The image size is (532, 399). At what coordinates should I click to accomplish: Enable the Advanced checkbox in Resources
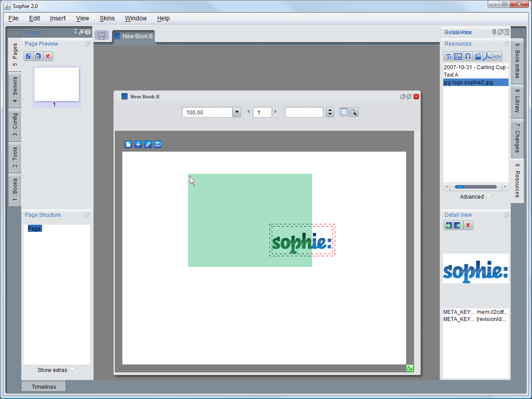488,196
